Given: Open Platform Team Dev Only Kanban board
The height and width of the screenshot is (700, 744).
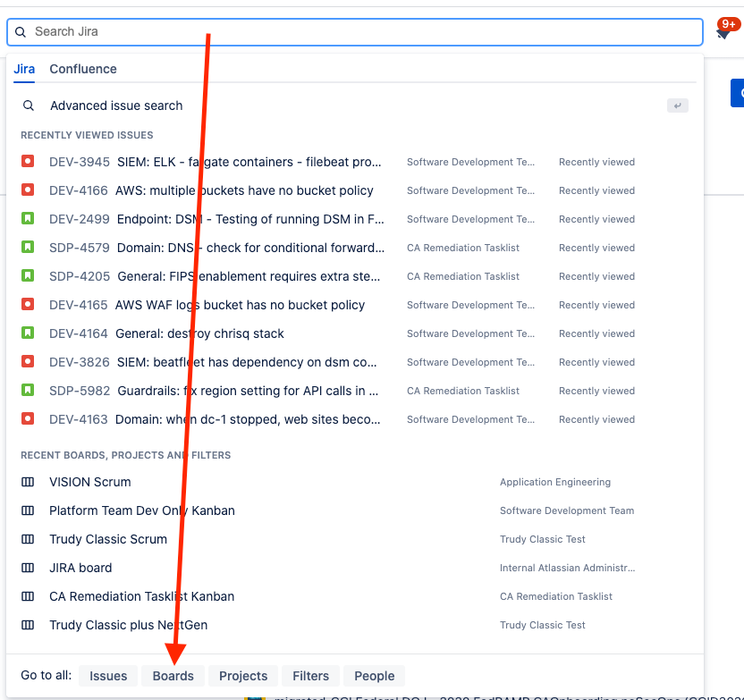Looking at the screenshot, I should coord(354,510).
